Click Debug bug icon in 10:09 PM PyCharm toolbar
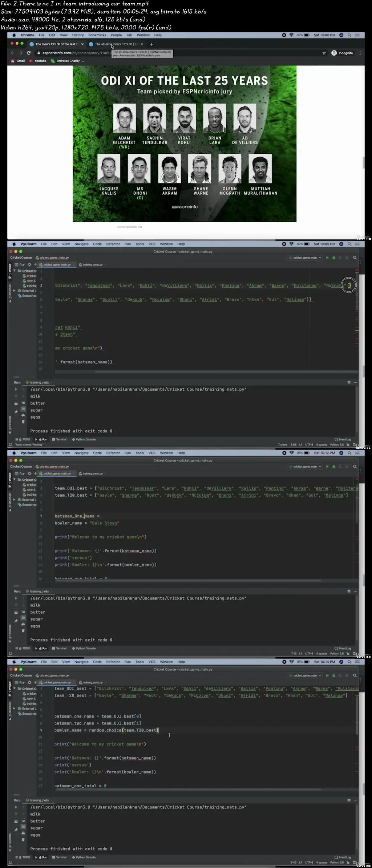 (x=334, y=258)
